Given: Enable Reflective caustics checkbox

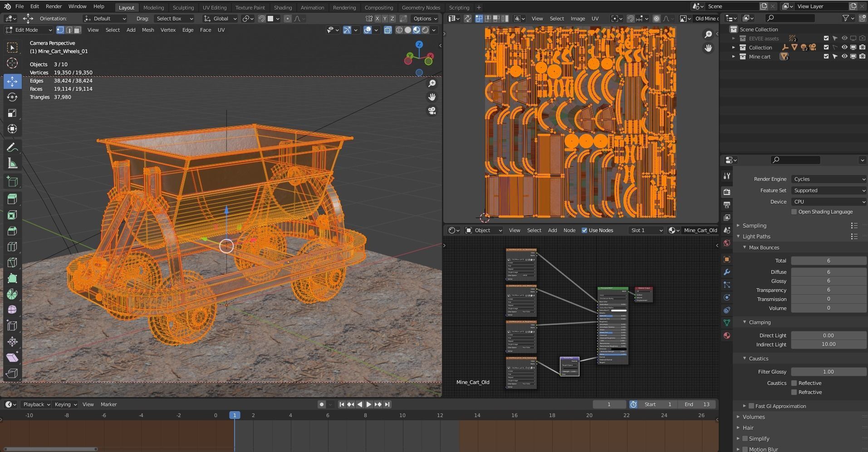Looking at the screenshot, I should (x=794, y=383).
